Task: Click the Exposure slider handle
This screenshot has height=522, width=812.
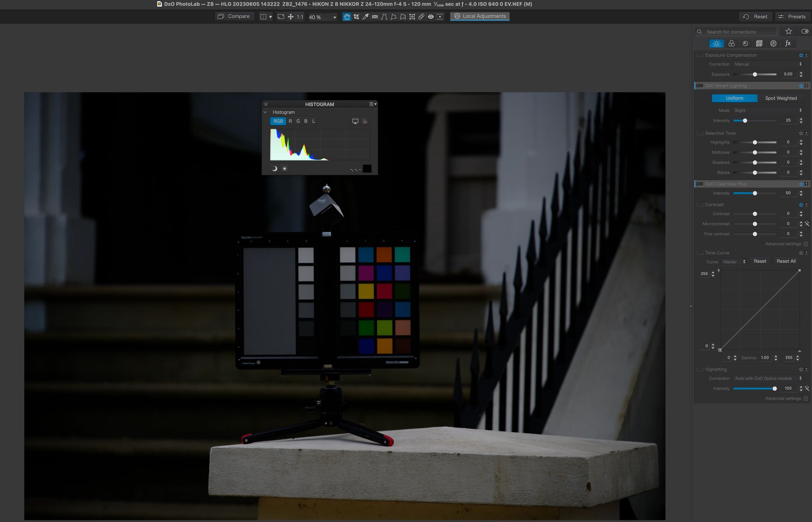Action: point(755,74)
